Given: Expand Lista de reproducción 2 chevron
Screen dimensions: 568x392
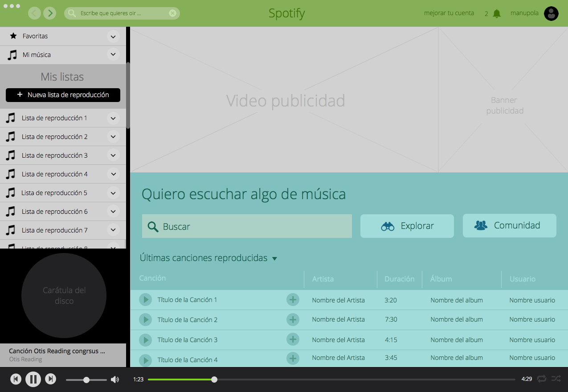Looking at the screenshot, I should (113, 137).
